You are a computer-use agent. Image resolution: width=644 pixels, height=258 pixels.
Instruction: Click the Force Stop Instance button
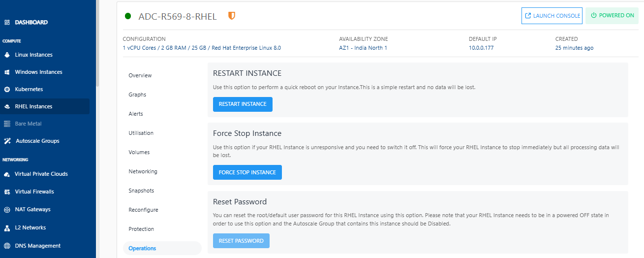click(x=247, y=172)
